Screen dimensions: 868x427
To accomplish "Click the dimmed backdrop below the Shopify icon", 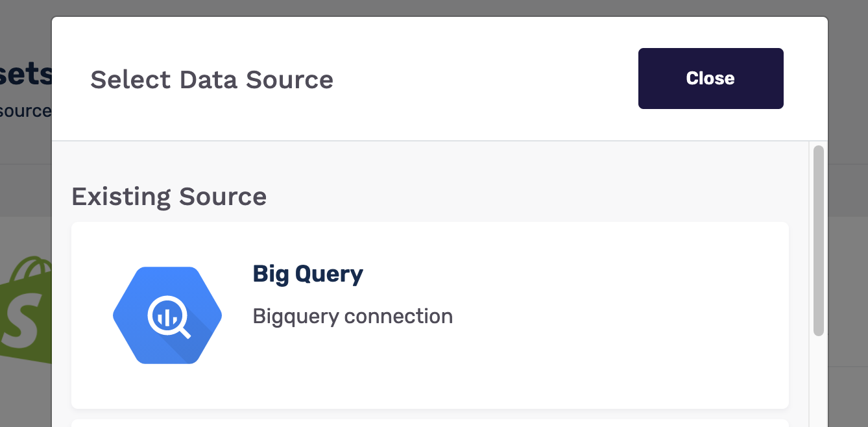I will coord(26,396).
